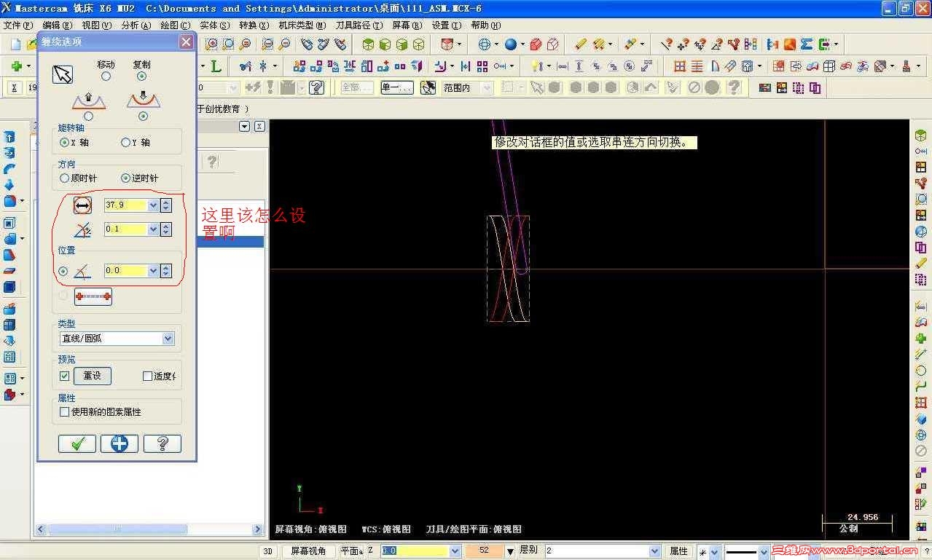Open the 分析 (Analyze) menu
The height and width of the screenshot is (560, 932).
click(x=136, y=25)
